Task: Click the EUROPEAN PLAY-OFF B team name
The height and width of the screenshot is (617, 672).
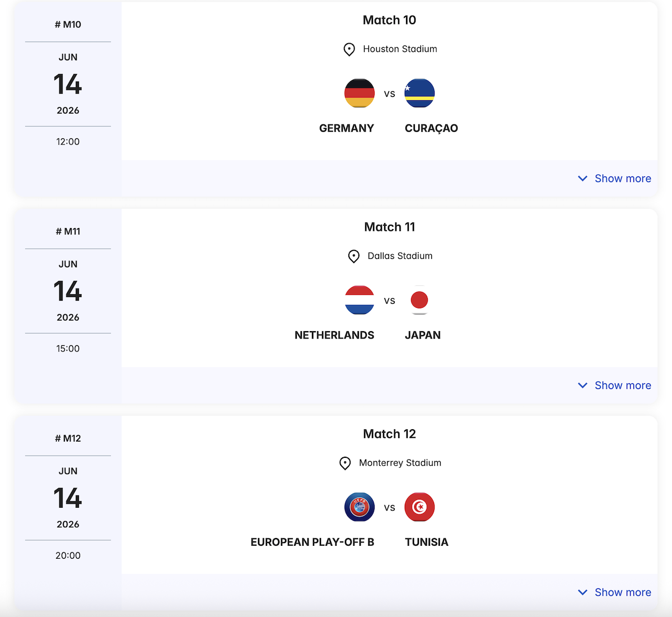Action: coord(312,542)
